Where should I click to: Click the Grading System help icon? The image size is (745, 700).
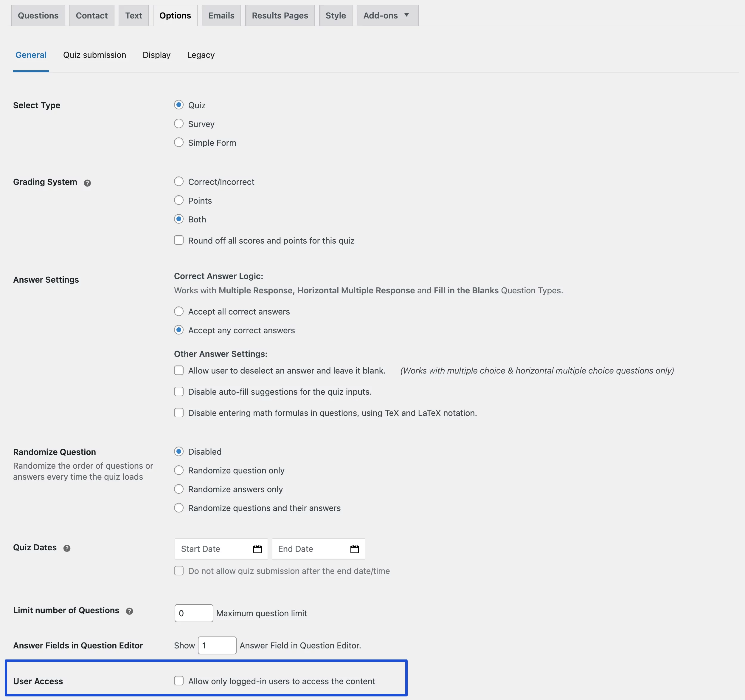87,183
